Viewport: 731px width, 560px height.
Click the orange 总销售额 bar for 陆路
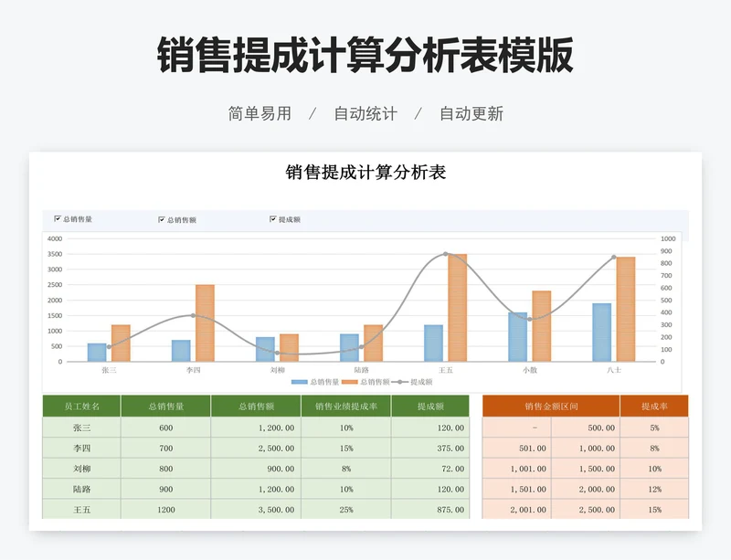pyautogui.click(x=374, y=343)
